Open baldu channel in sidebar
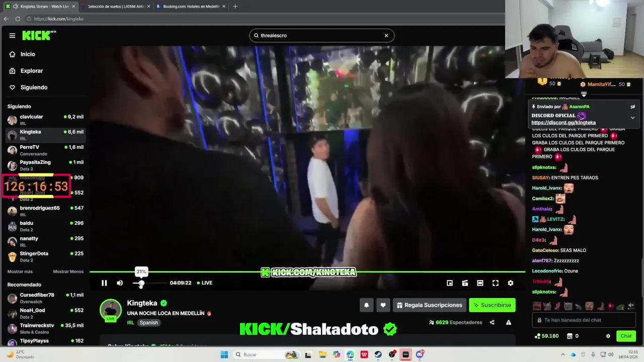644x362 pixels. pyautogui.click(x=45, y=226)
